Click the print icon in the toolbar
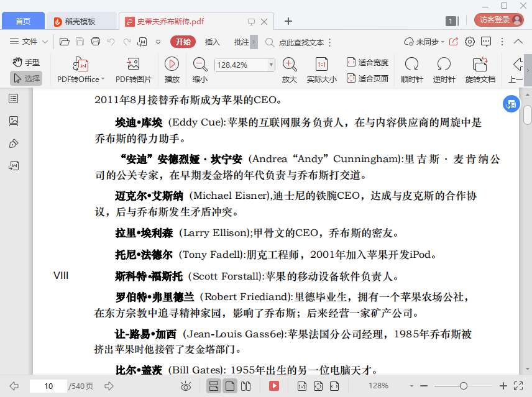Image resolution: width=532 pixels, height=397 pixels. [96, 42]
